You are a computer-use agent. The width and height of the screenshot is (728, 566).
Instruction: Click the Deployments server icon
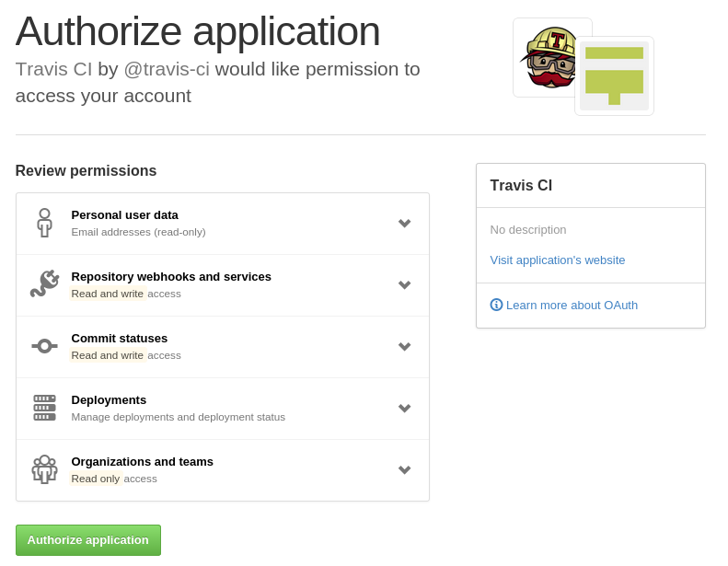(44, 408)
